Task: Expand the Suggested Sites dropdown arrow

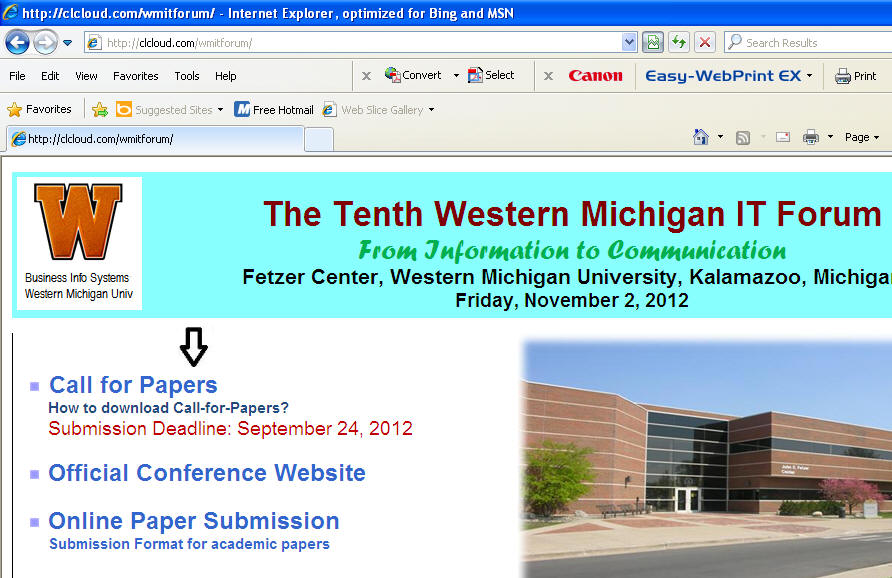Action: [x=220, y=110]
